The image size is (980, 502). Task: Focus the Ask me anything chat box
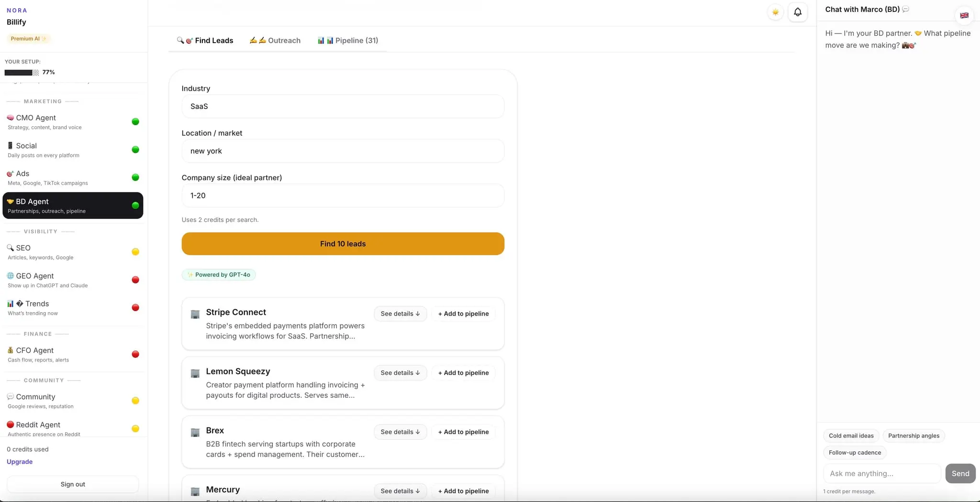882,473
